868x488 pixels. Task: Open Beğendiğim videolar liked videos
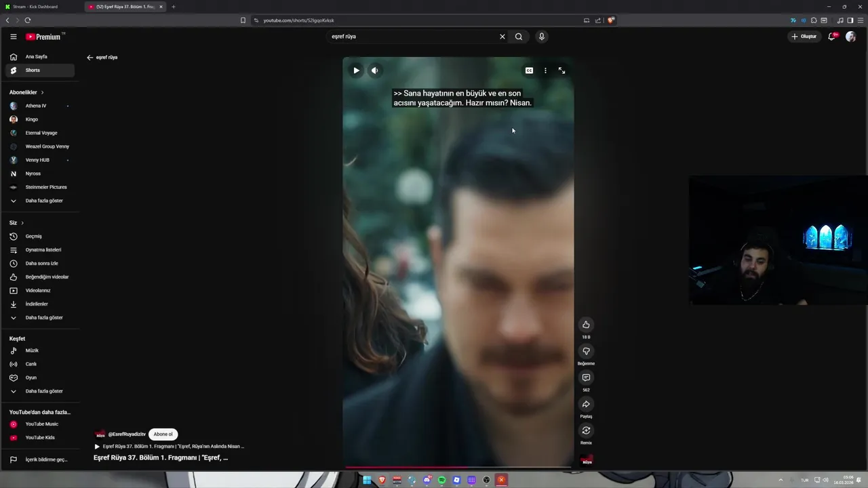(x=41, y=277)
